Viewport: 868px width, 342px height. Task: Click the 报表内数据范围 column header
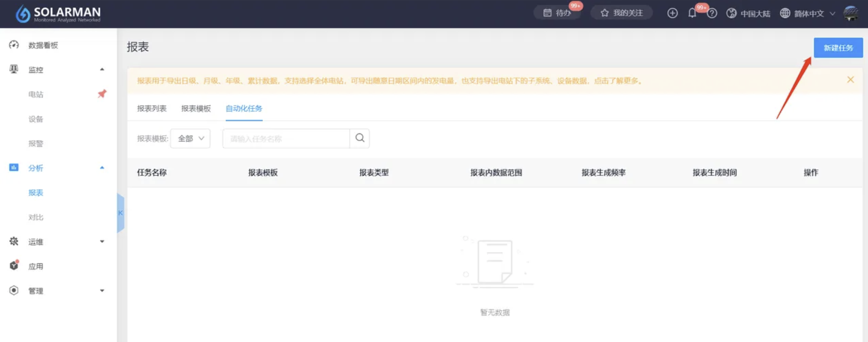click(x=496, y=172)
